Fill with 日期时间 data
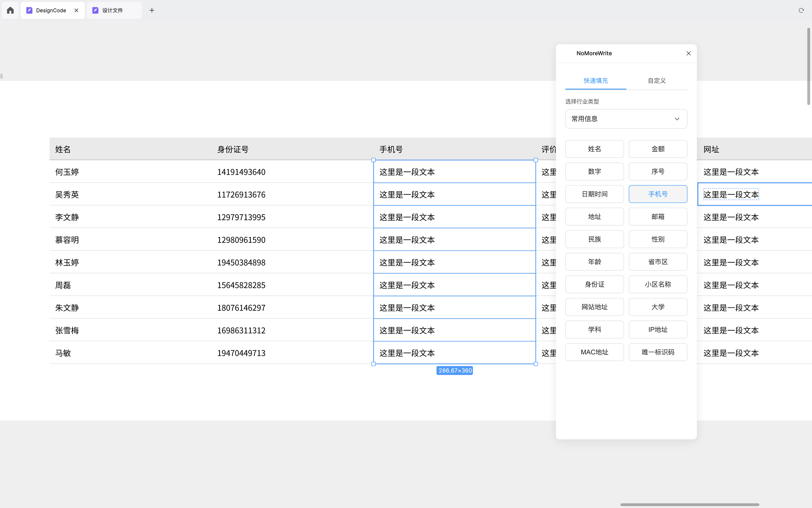 (594, 194)
